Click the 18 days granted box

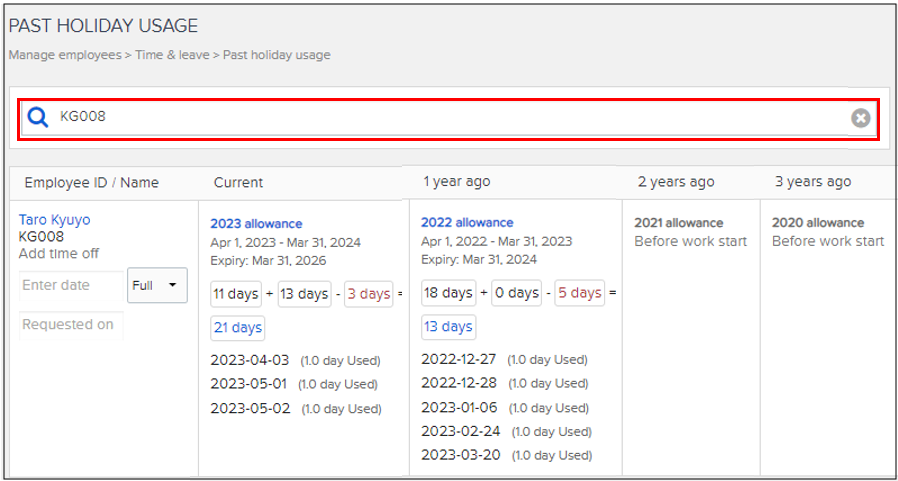coord(446,293)
